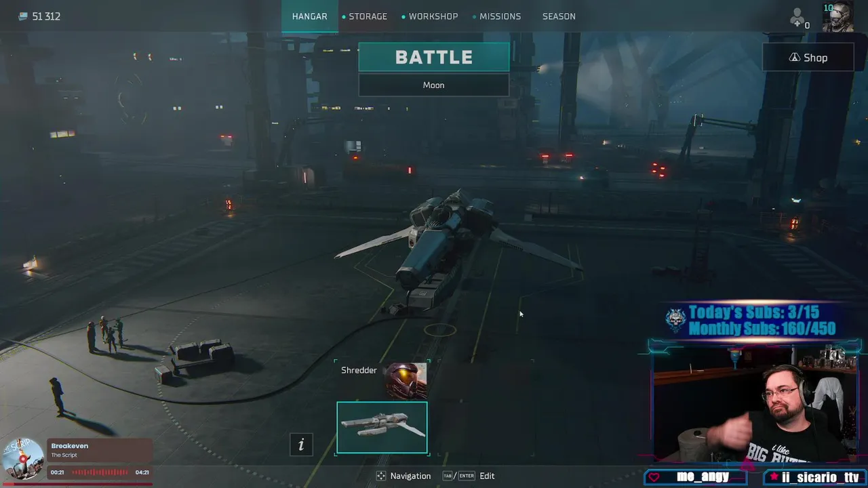Screen dimensions: 868x488
Task: Click the skull emblem beside subs goal
Action: coord(675,320)
